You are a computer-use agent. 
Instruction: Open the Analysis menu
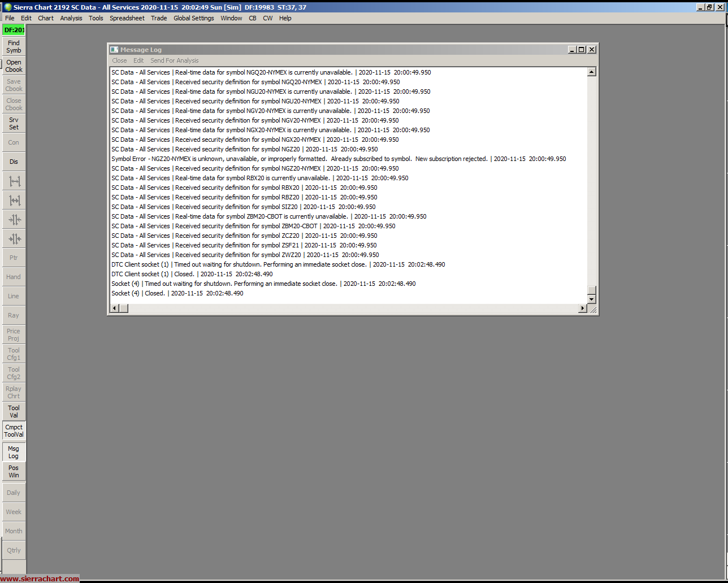(71, 18)
